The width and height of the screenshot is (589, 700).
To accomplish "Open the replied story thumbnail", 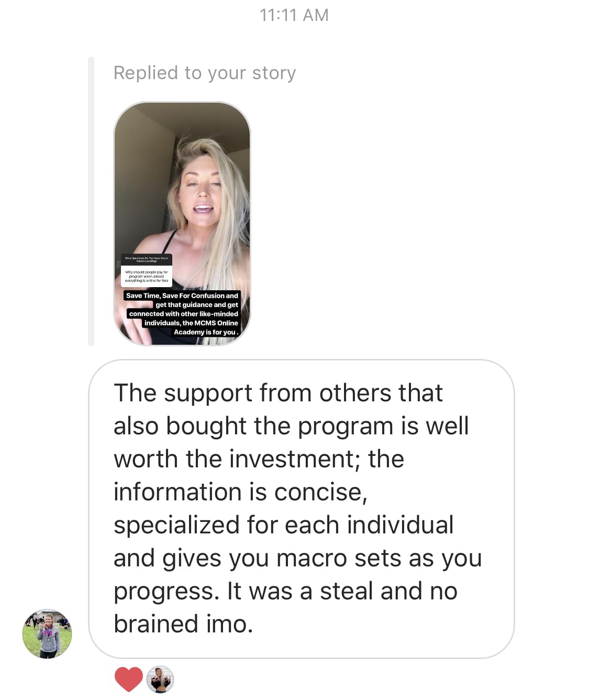I will [x=182, y=224].
